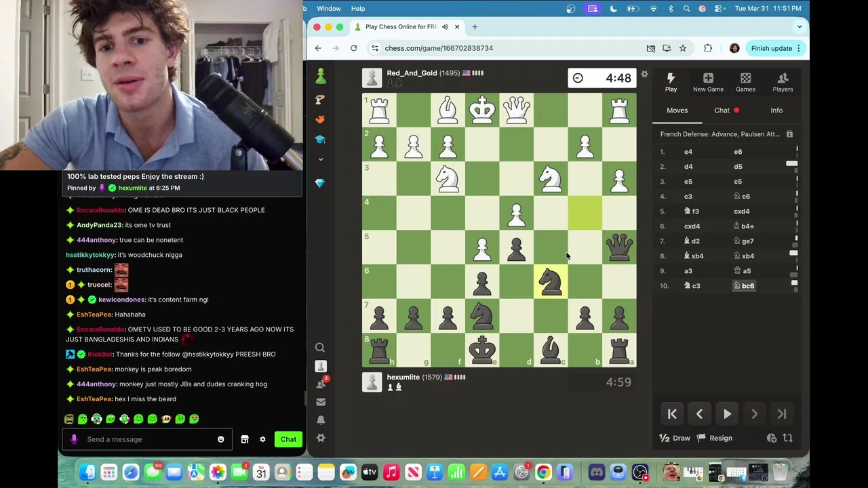The image size is (868, 488).
Task: Open the emoji picker in stream chat
Action: [x=220, y=439]
